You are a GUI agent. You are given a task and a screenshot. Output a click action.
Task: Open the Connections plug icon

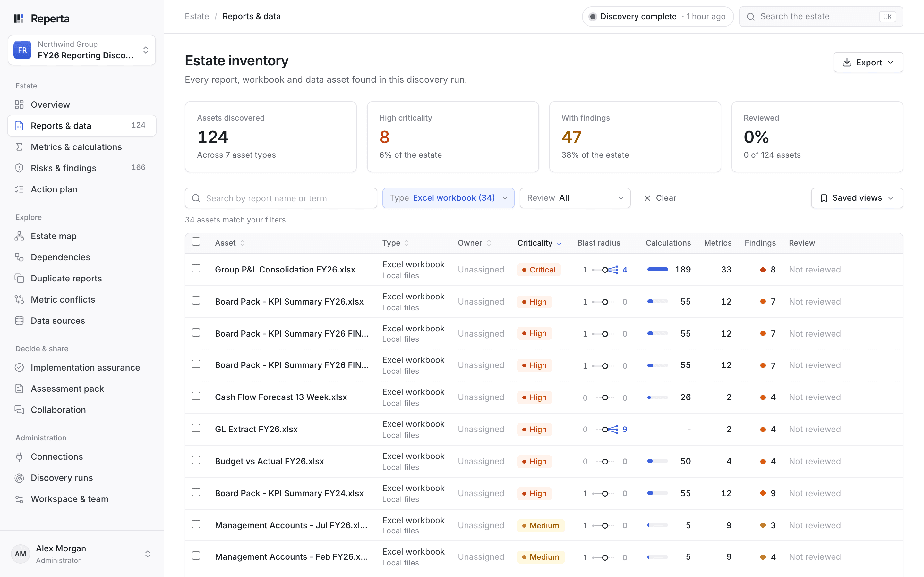[19, 457]
